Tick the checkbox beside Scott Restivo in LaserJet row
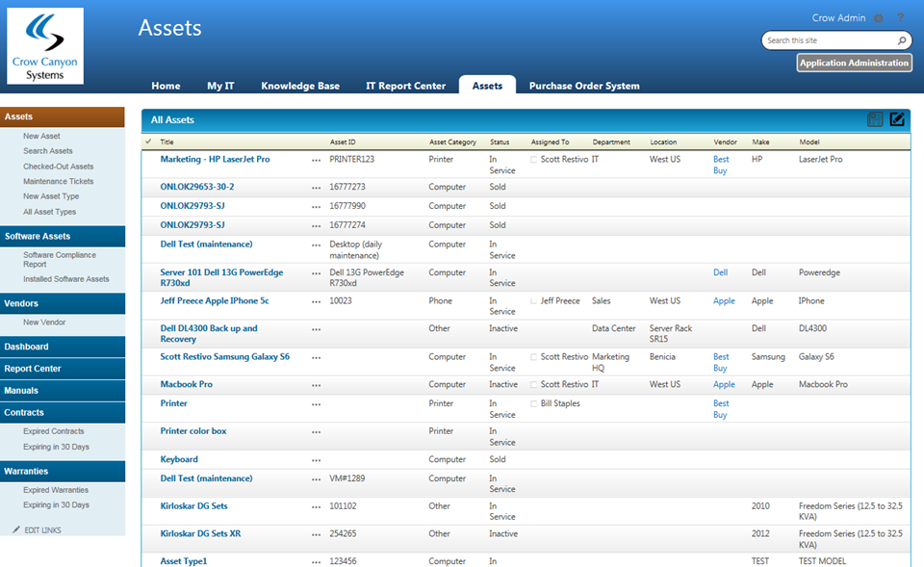 pos(534,160)
